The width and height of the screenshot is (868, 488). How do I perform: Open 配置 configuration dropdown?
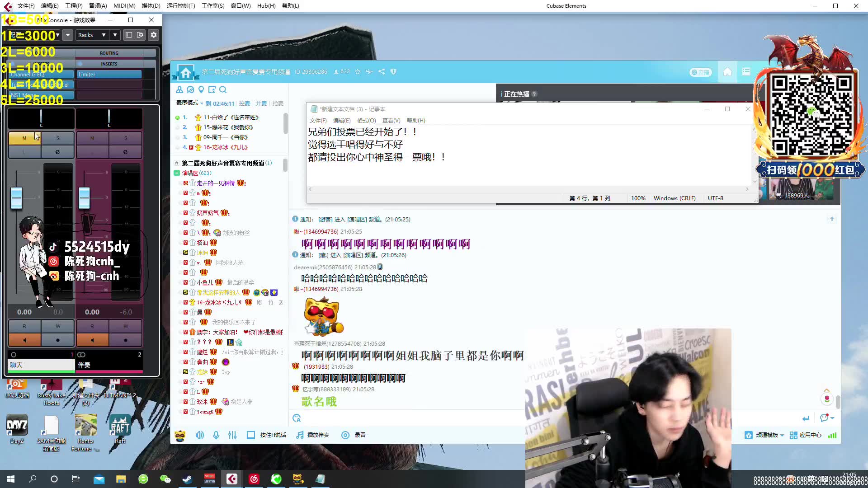(34, 35)
